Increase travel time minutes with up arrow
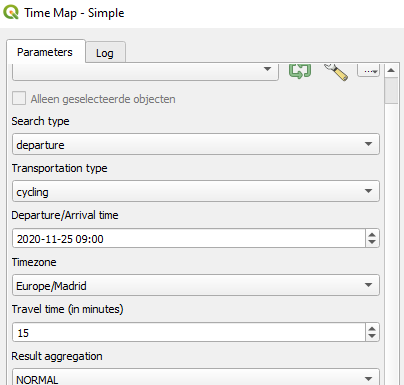 pyautogui.click(x=372, y=328)
